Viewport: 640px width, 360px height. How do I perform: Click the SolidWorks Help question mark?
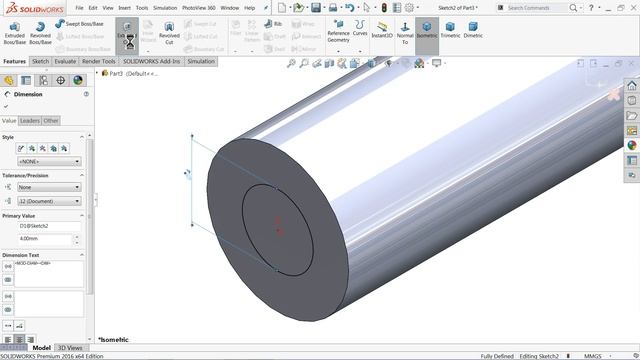point(591,7)
